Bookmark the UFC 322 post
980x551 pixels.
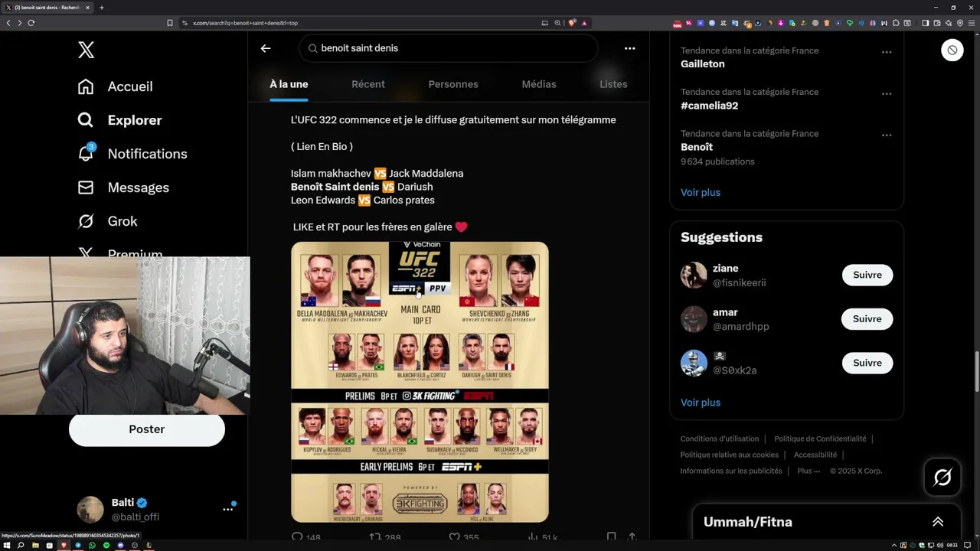click(x=611, y=537)
